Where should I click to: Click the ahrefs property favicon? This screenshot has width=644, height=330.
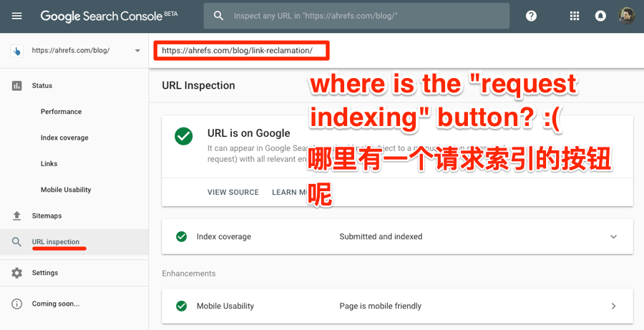[17, 51]
